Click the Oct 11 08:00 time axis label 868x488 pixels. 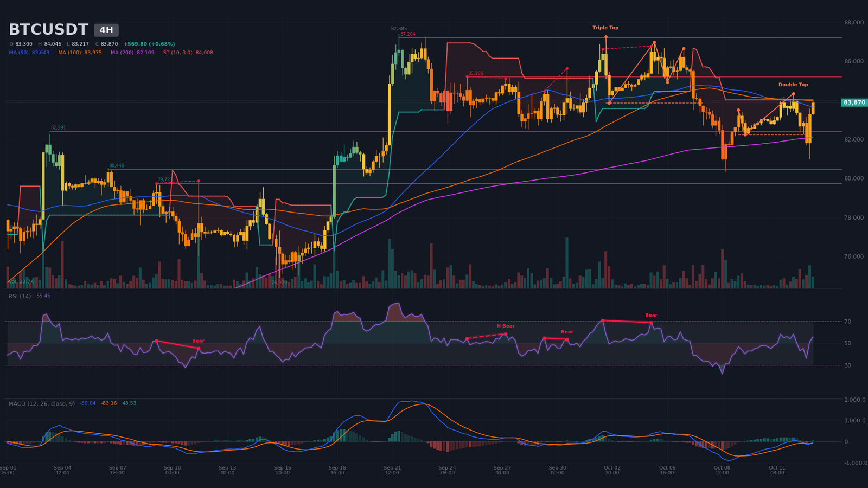click(777, 470)
